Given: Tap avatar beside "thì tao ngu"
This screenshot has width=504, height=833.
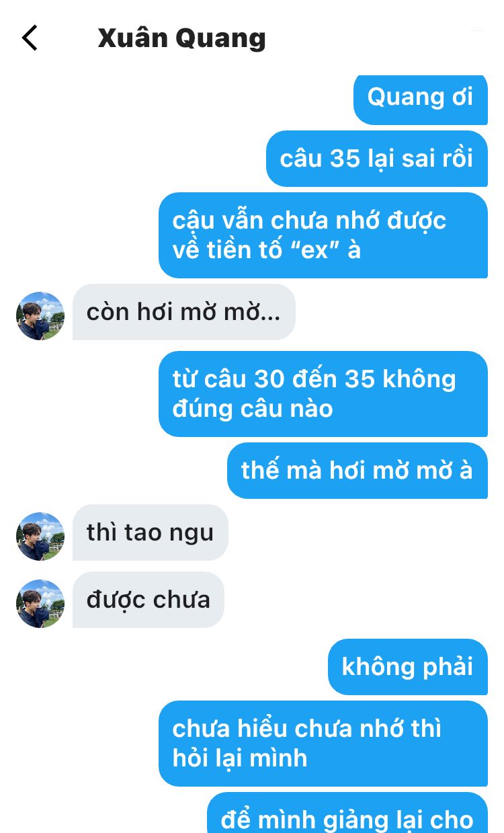Looking at the screenshot, I should click(40, 537).
